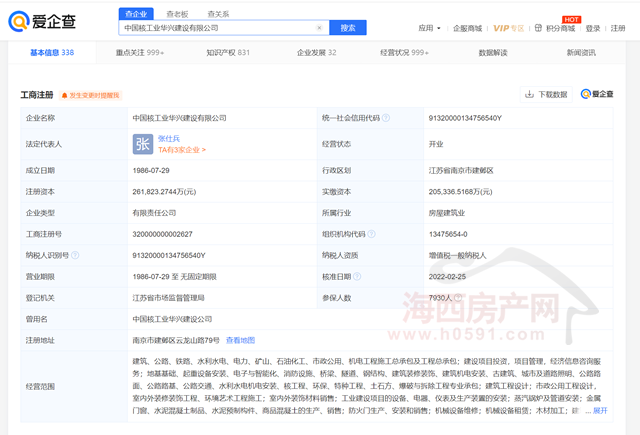The height and width of the screenshot is (435, 640).
Task: Select the 数据解读 tab
Action: pyautogui.click(x=493, y=52)
